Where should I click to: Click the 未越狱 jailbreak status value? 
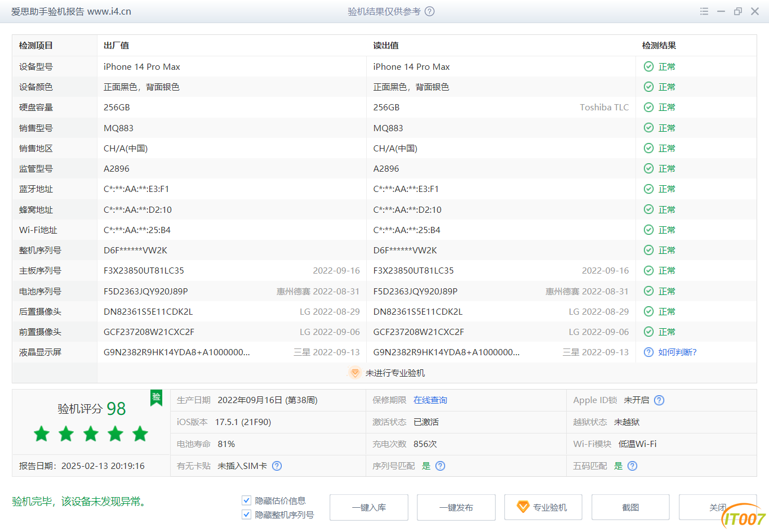point(626,422)
